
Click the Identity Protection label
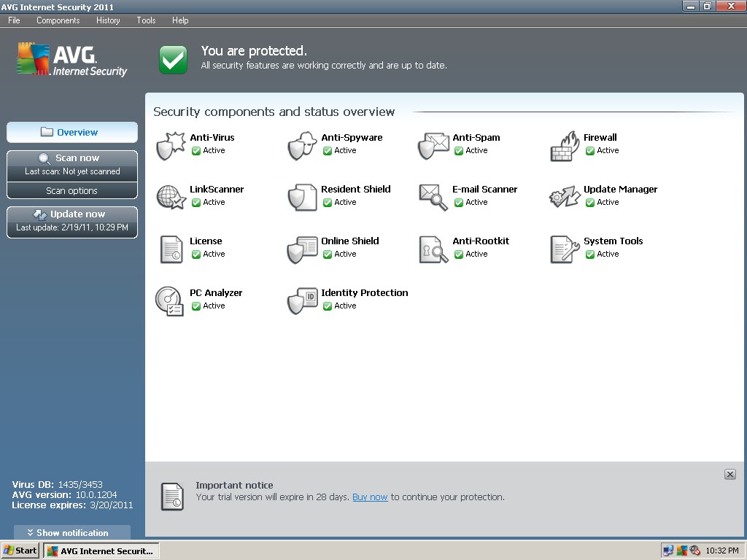coord(365,292)
